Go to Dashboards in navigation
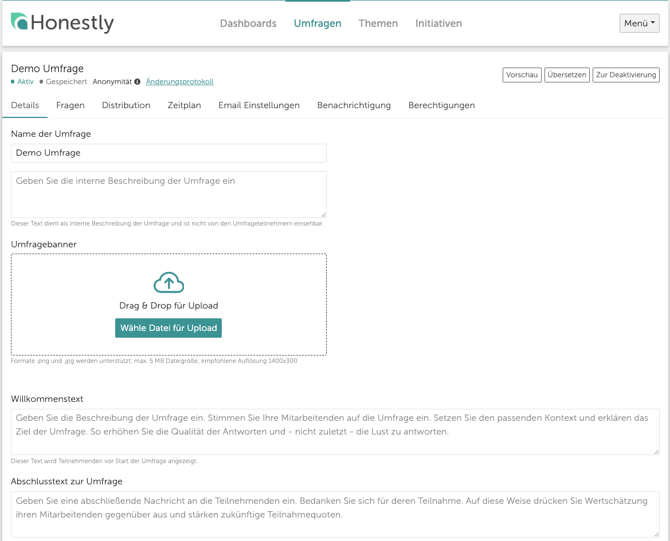 tap(248, 23)
